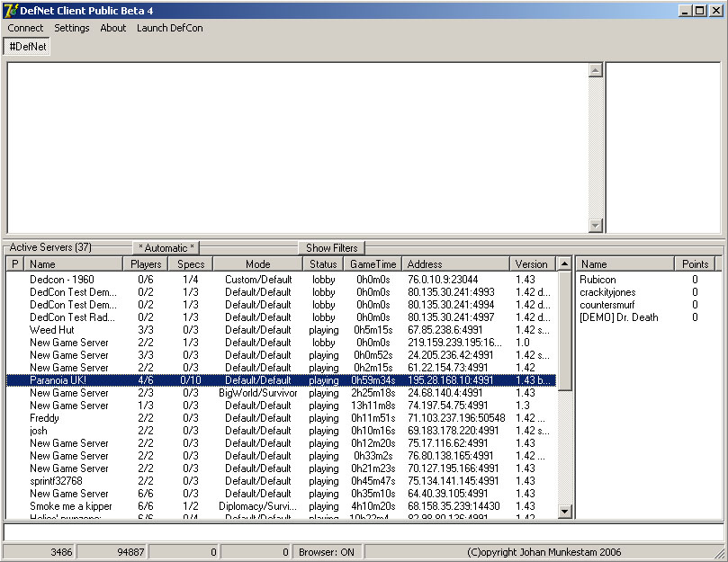Click chat scrollbar up arrow
Image resolution: width=728 pixels, height=562 pixels.
pyautogui.click(x=595, y=70)
